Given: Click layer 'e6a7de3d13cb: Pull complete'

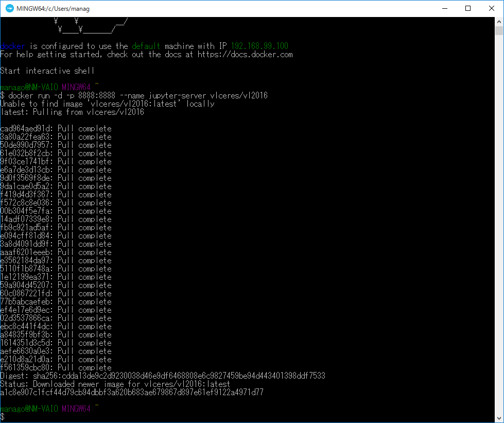Looking at the screenshot, I should tap(56, 170).
